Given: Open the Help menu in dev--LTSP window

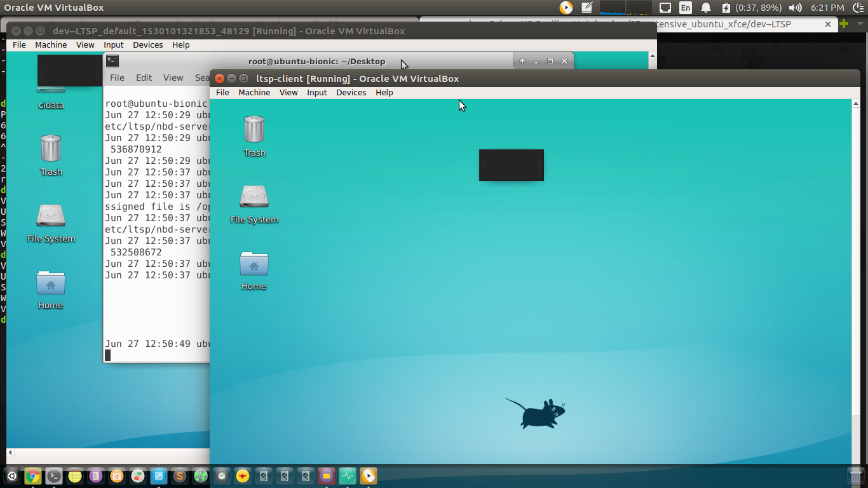Looking at the screenshot, I should (x=181, y=44).
